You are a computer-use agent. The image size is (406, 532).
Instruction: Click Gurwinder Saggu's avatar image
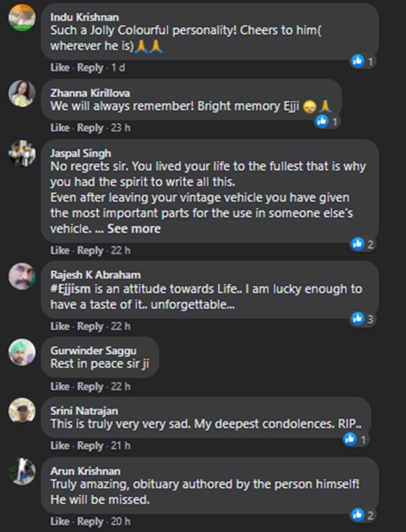(x=22, y=352)
